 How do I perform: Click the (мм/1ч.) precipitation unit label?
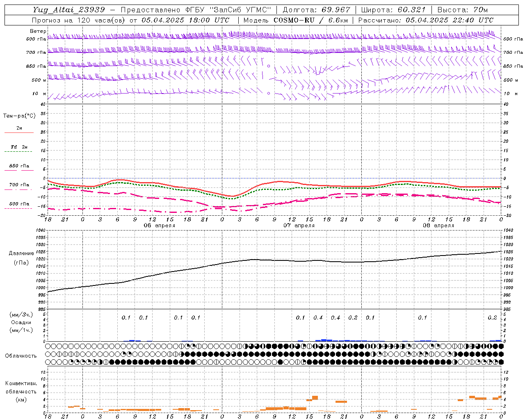pos(21,330)
